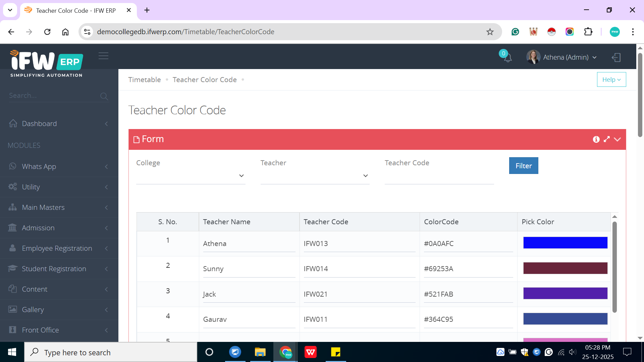Screen dimensions: 644x362
Task: Go to Timetable breadcrumb link
Action: tap(145, 80)
